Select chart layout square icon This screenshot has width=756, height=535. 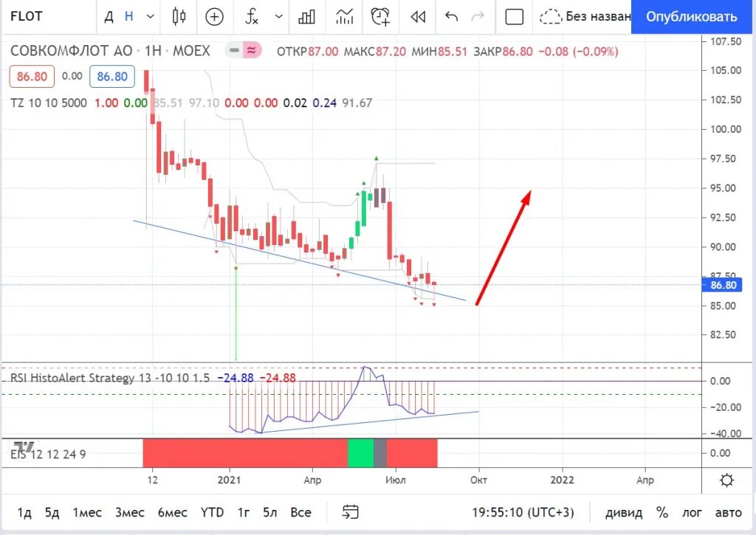(x=514, y=18)
